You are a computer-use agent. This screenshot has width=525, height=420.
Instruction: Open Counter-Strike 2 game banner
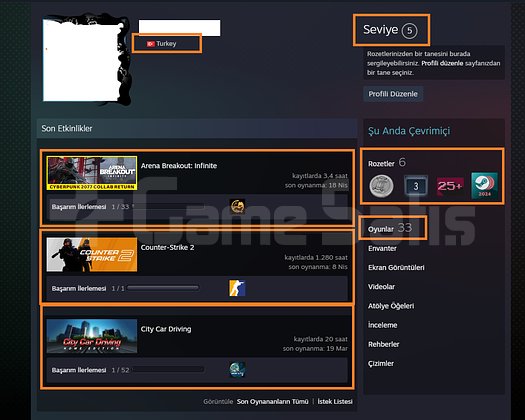[92, 255]
